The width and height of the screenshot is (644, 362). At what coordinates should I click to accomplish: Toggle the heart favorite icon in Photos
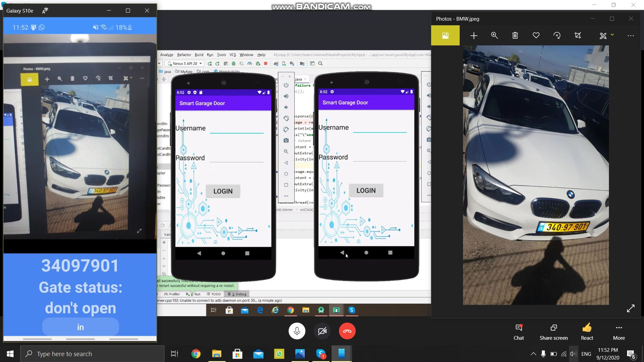coord(536,35)
